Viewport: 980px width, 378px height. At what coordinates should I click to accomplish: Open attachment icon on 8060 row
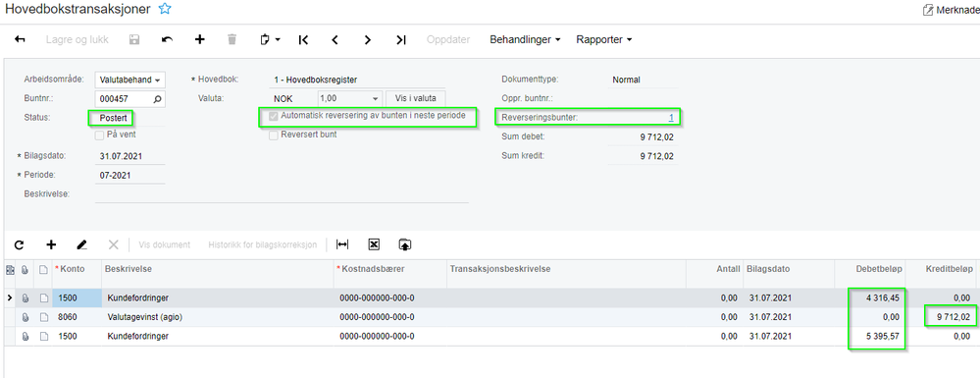pos(26,317)
